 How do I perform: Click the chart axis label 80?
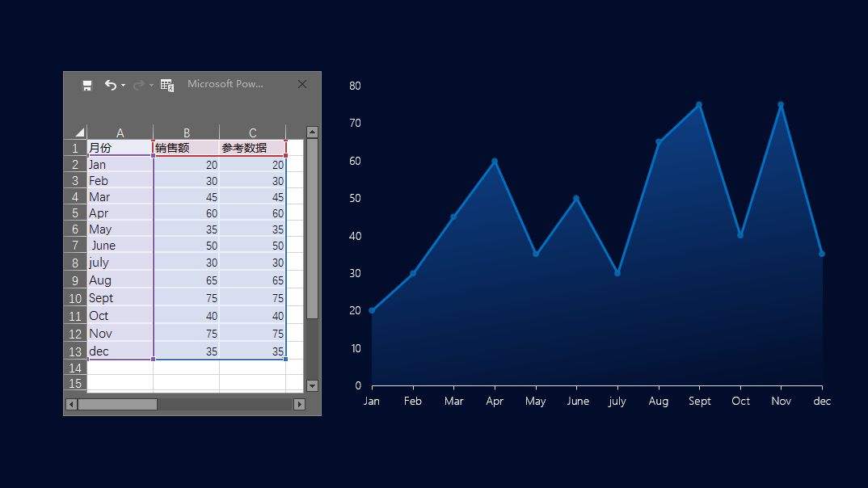355,86
